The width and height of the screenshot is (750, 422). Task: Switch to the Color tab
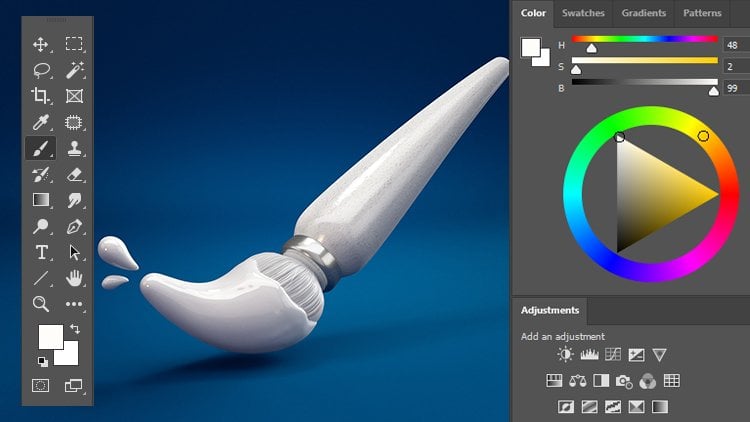pos(533,13)
